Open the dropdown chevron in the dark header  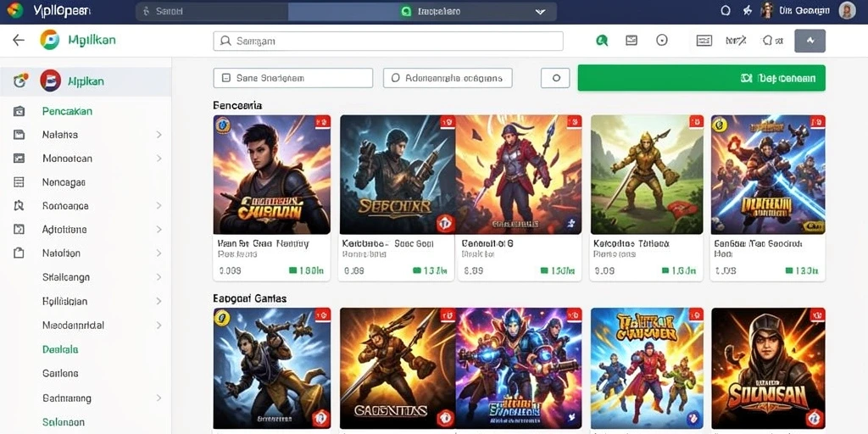[x=540, y=12]
